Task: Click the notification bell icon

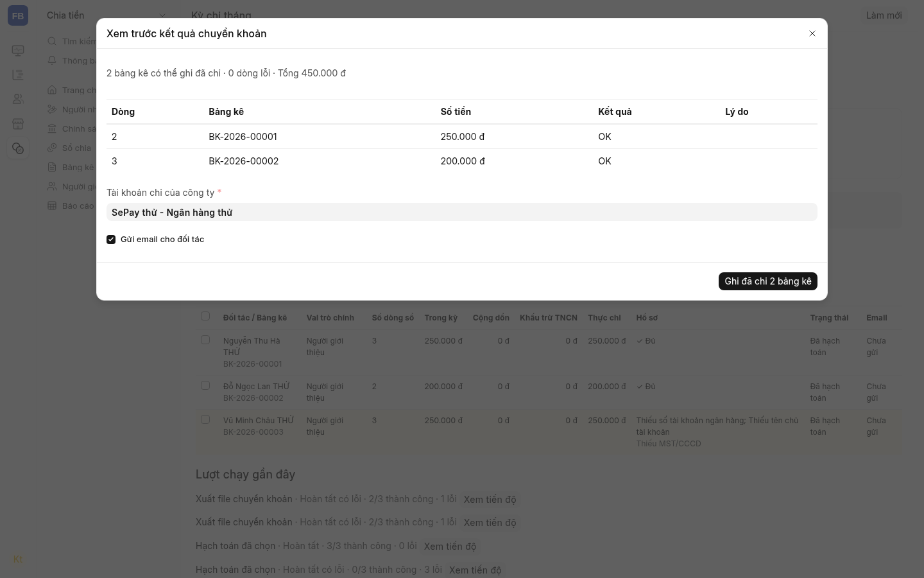Action: click(x=52, y=60)
